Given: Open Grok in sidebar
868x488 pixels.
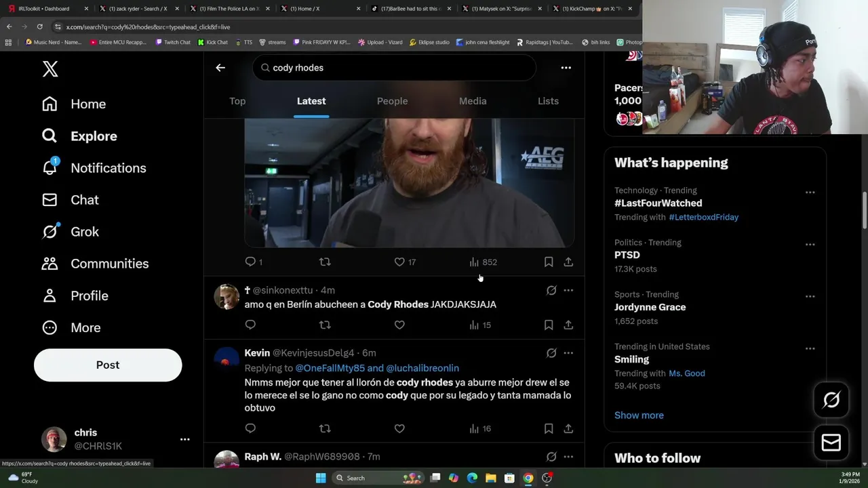Looking at the screenshot, I should [x=70, y=232].
